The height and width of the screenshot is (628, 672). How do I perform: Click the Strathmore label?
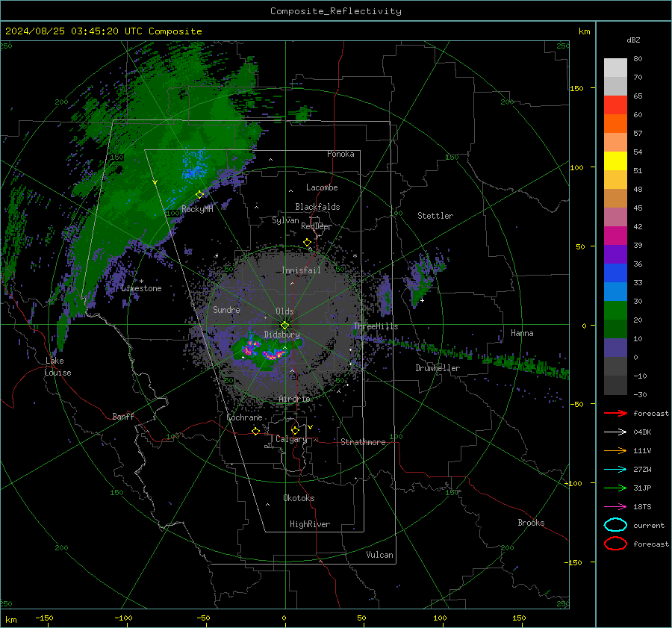click(x=363, y=442)
